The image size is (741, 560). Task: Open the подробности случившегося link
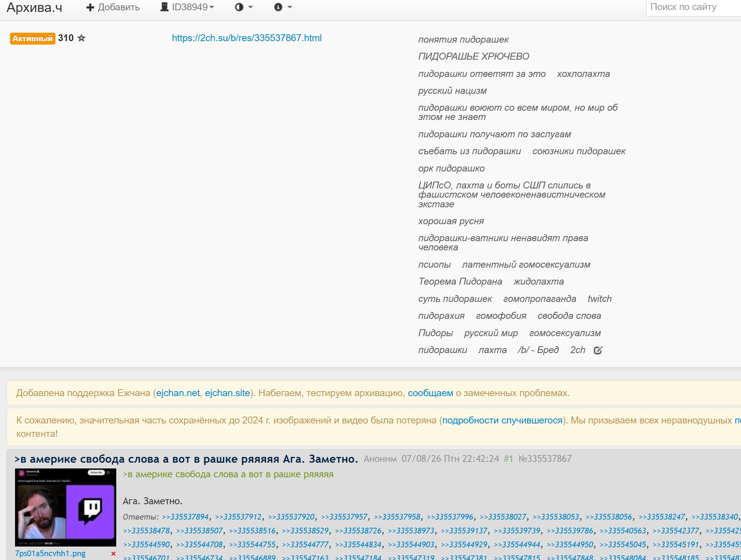click(x=502, y=420)
